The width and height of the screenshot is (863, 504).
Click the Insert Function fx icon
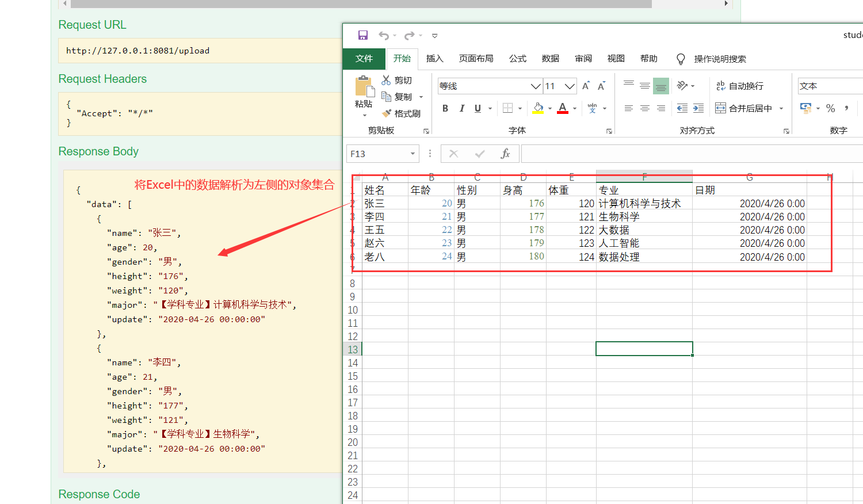[505, 154]
